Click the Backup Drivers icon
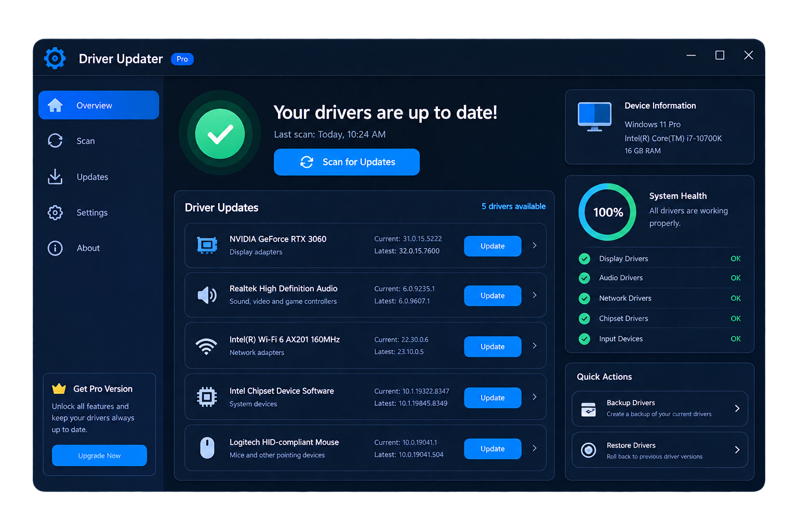The width and height of the screenshot is (798, 532). coord(589,409)
